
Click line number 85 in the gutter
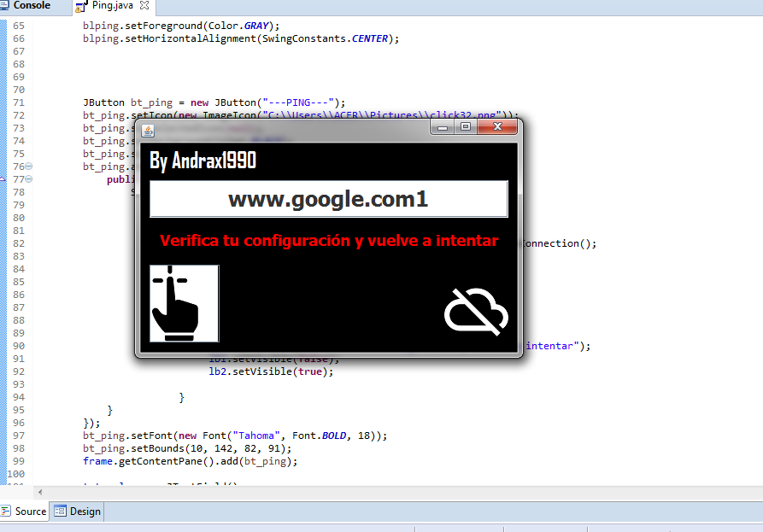coord(19,282)
